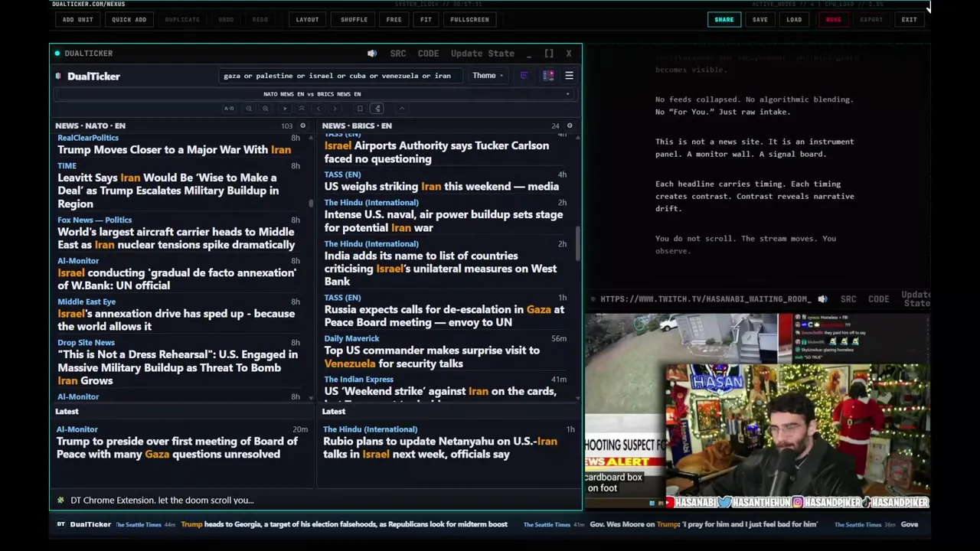Click the DUPLICATE toolbar button
980x551 pixels.
pos(182,20)
